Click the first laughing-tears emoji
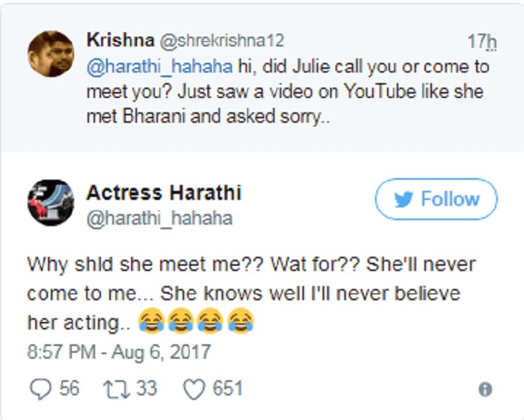Viewport: 524px width, 420px height. pos(151,322)
